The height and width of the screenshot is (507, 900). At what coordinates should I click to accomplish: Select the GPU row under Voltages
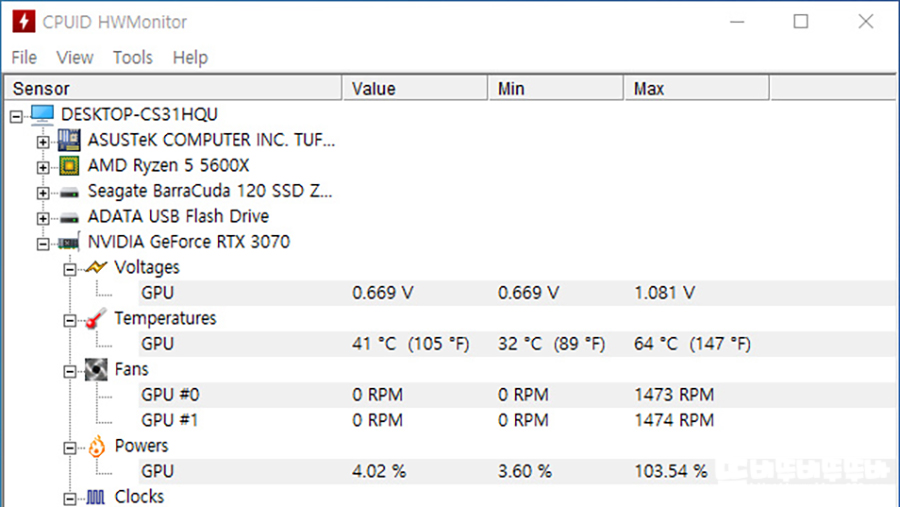(517, 293)
